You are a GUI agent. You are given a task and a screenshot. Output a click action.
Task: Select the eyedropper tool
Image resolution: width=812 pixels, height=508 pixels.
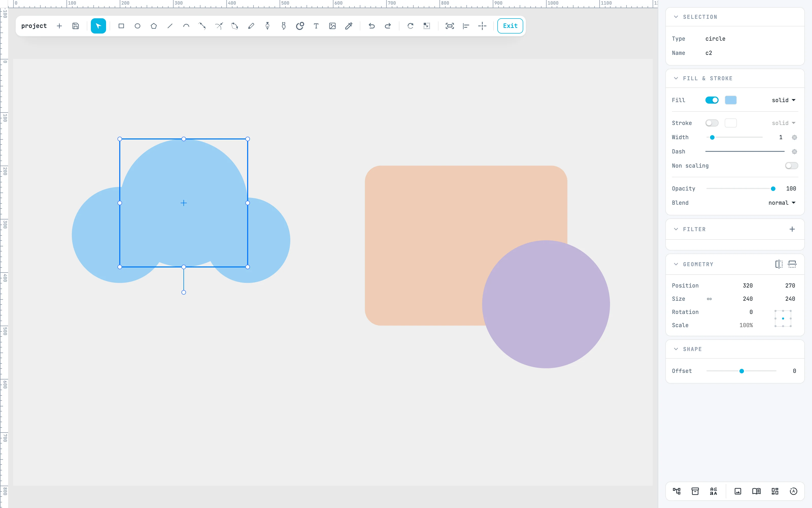[x=349, y=26]
